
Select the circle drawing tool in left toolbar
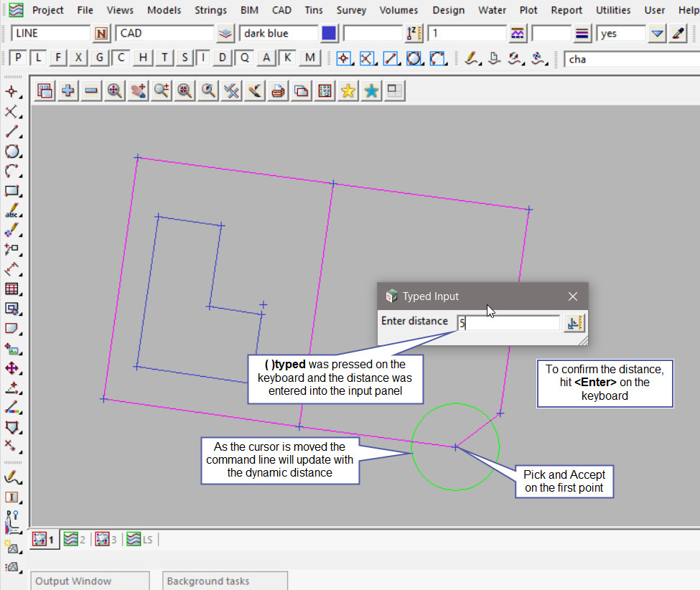pos(11,151)
